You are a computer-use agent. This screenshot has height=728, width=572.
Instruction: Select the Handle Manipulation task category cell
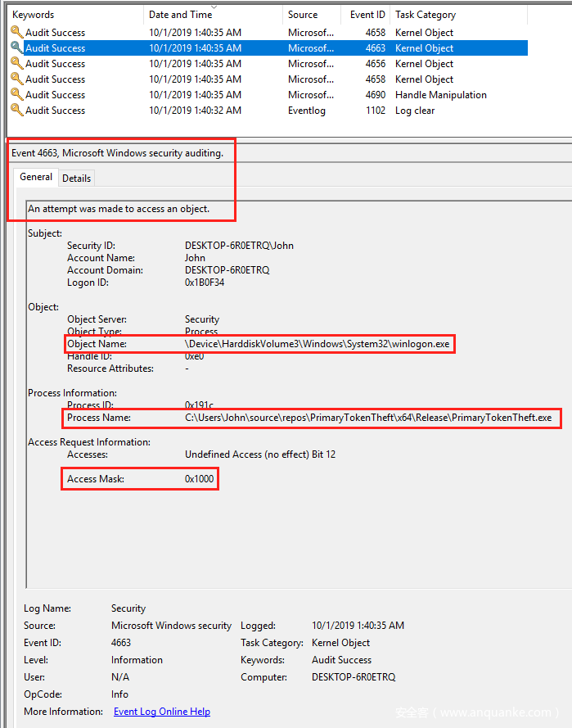click(440, 95)
